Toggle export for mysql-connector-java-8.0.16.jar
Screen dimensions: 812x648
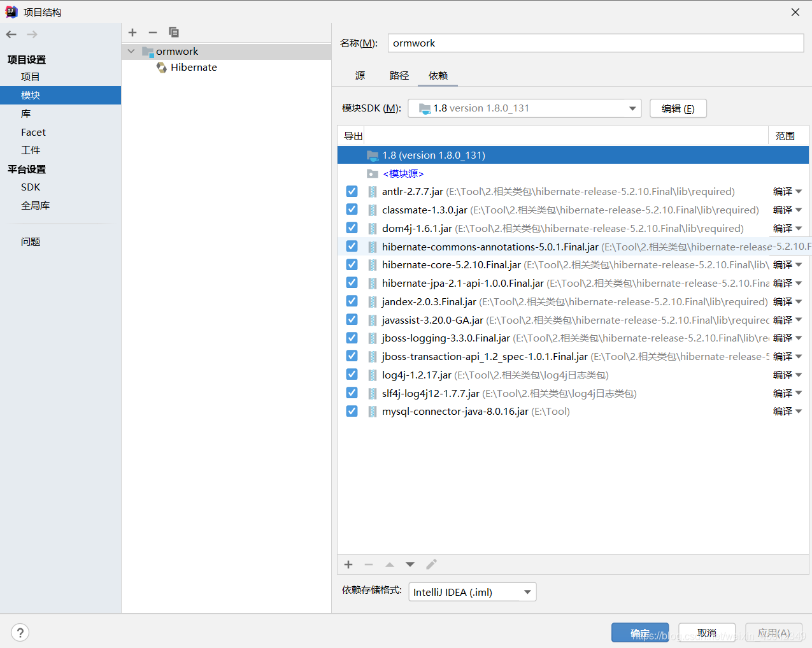[352, 411]
